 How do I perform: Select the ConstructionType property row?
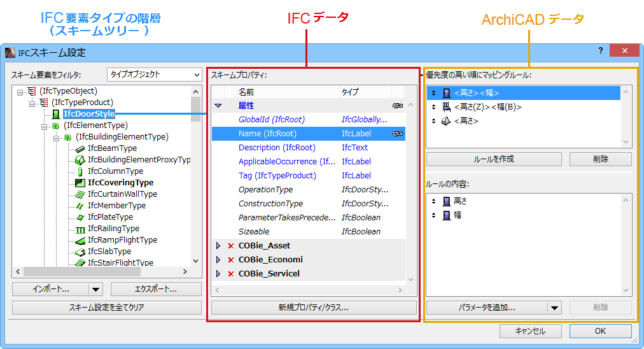pyautogui.click(x=309, y=204)
